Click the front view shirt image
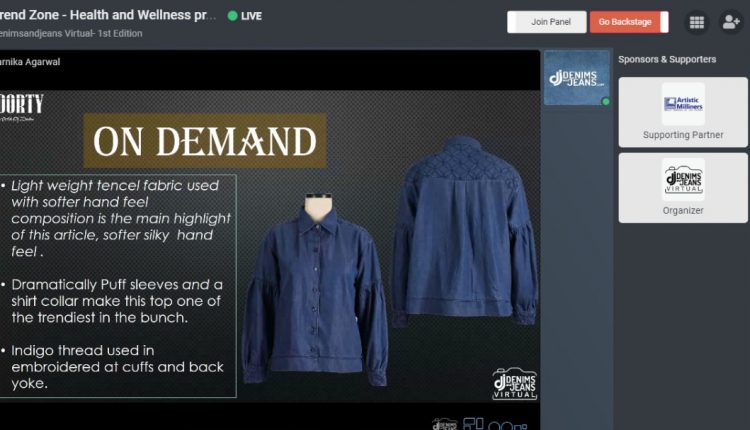 tap(315, 289)
